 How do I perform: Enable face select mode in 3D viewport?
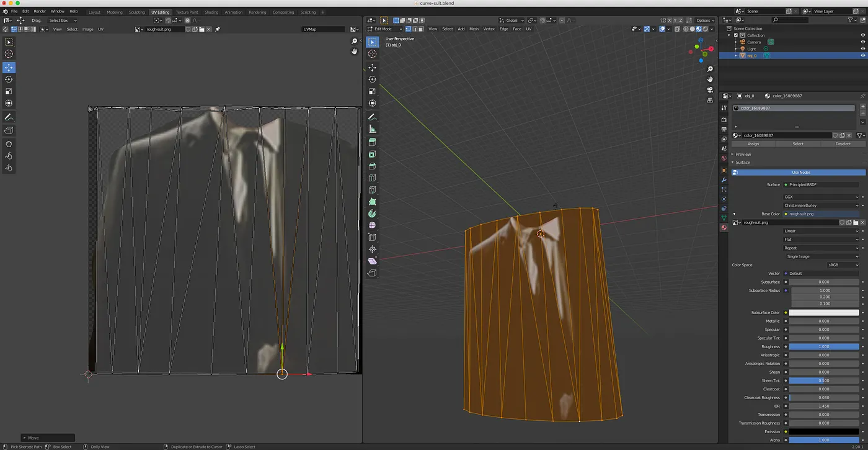point(422,29)
